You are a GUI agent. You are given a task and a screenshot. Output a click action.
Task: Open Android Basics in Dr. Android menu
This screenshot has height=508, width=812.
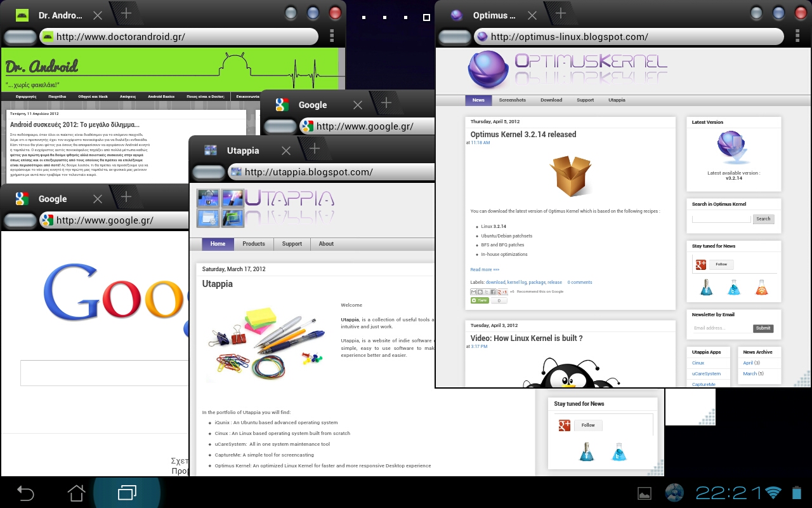(x=161, y=97)
